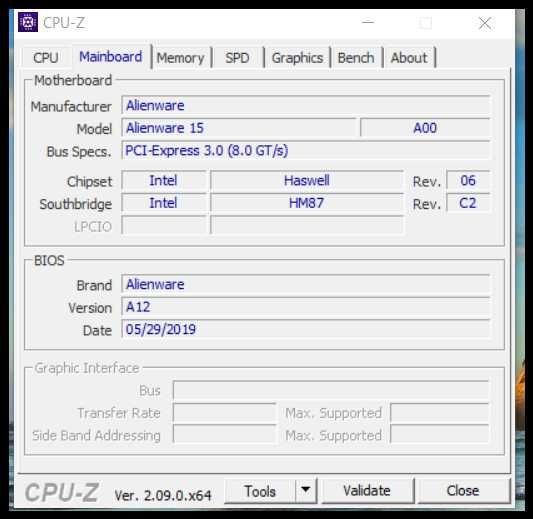The width and height of the screenshot is (533, 519).
Task: Click the Bus Specs PCI-Express field
Action: tap(306, 150)
